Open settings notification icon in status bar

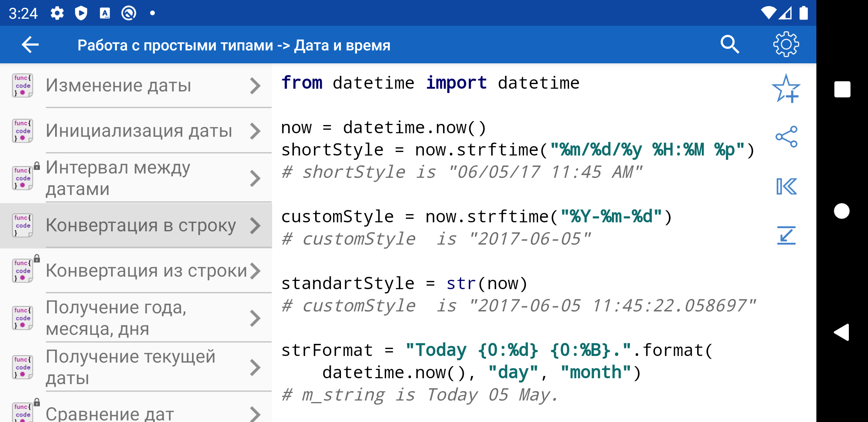pyautogui.click(x=57, y=13)
